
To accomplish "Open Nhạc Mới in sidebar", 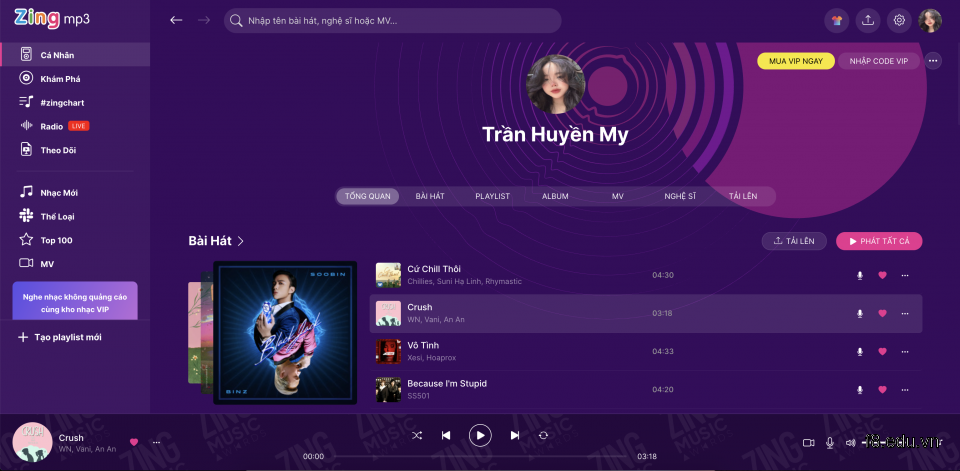I will click(75, 192).
